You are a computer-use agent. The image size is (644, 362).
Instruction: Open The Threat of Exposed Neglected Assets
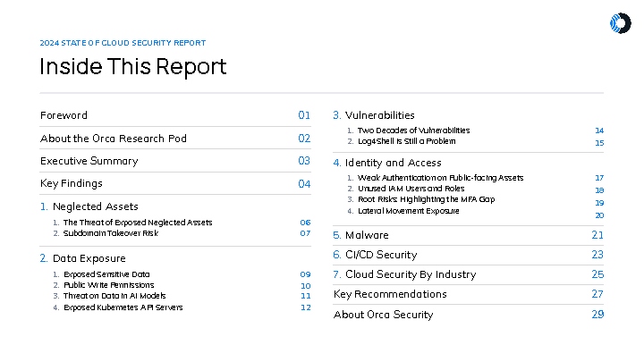[138, 222]
